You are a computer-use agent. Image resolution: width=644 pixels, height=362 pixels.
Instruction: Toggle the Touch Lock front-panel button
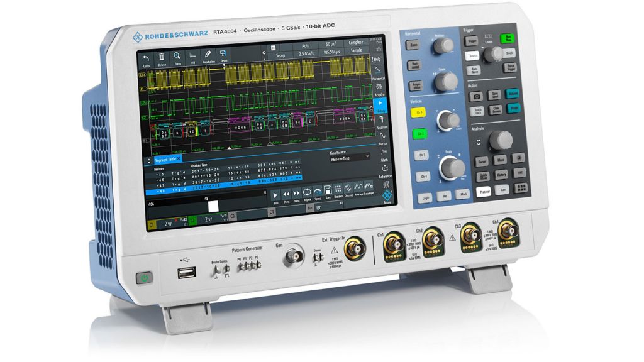click(477, 111)
